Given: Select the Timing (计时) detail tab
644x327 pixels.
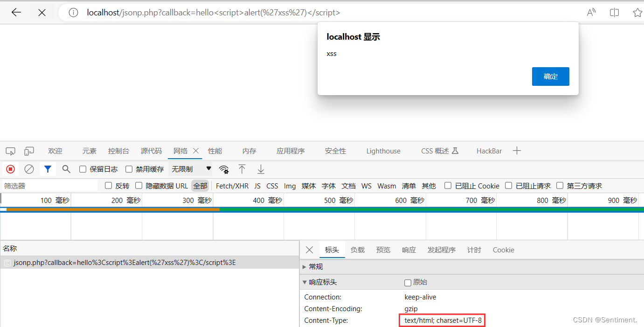Looking at the screenshot, I should click(x=474, y=250).
